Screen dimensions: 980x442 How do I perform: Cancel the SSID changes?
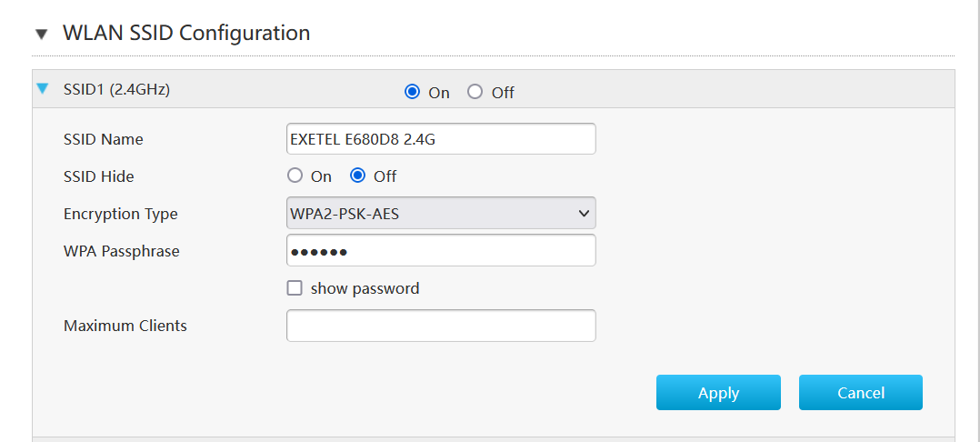click(x=860, y=393)
